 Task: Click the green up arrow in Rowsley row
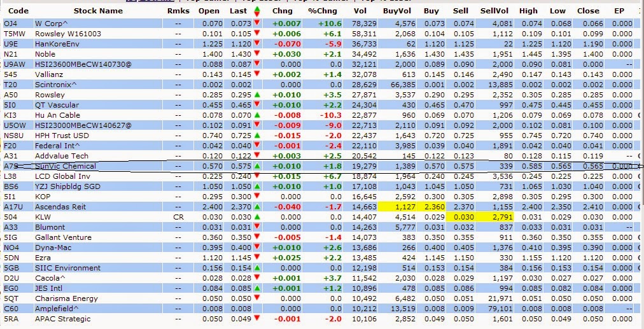click(x=258, y=94)
